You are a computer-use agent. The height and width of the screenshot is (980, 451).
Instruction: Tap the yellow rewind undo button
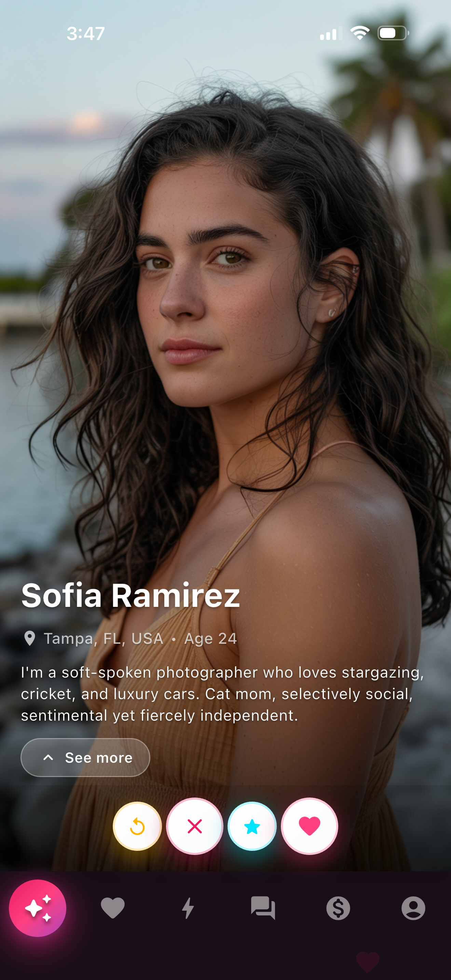[137, 826]
